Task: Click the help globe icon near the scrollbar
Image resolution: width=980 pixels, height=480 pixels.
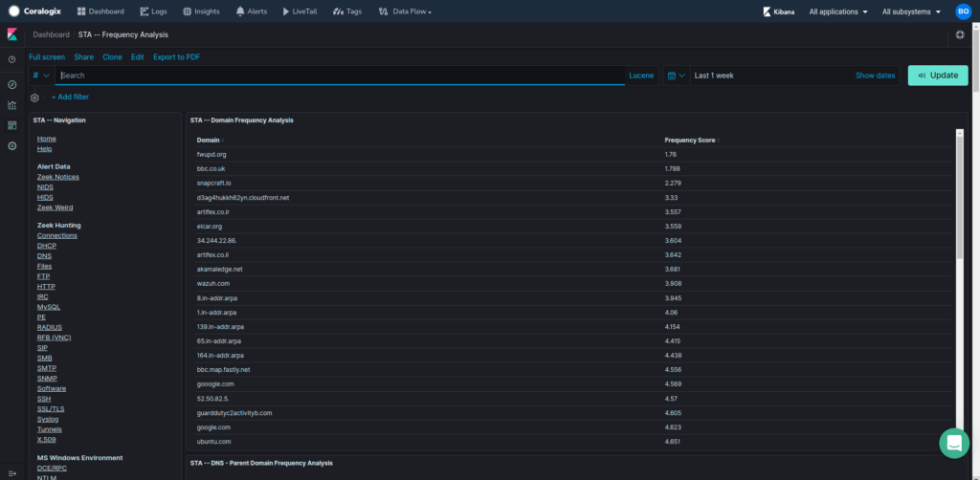Action: 960,35
